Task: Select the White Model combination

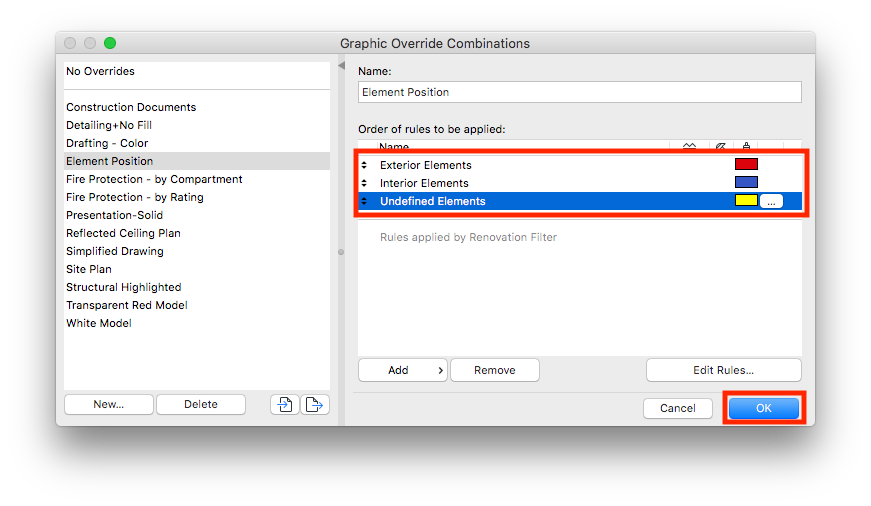Action: pyautogui.click(x=99, y=323)
